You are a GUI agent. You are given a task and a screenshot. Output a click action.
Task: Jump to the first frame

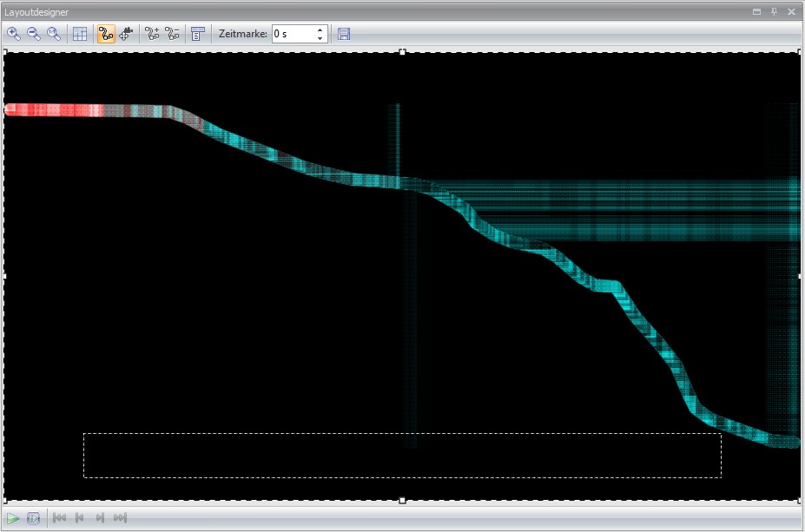pos(59,518)
